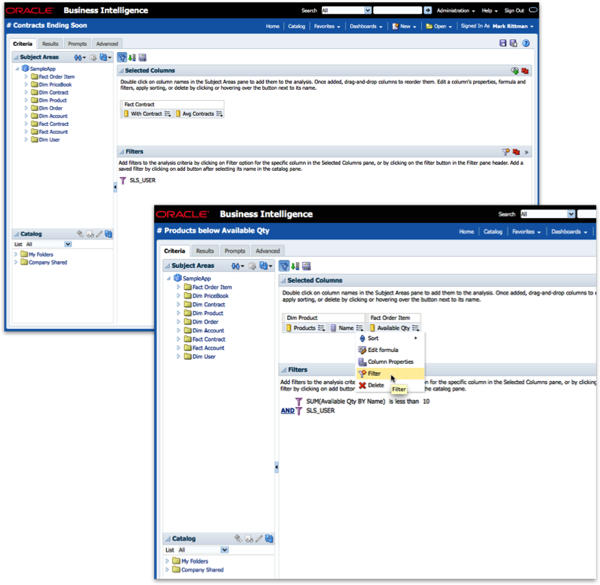Expand Company Shared in back Catalog pane
600x585 pixels.
point(16,262)
